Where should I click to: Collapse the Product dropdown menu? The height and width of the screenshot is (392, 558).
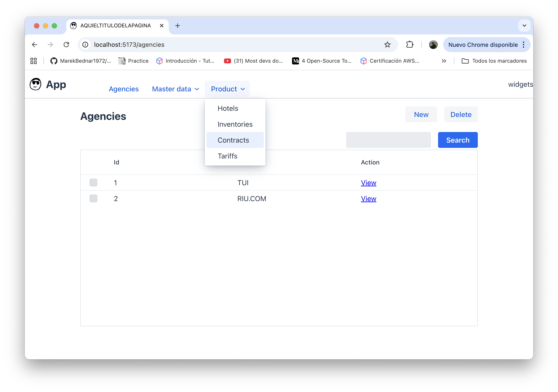coord(228,89)
